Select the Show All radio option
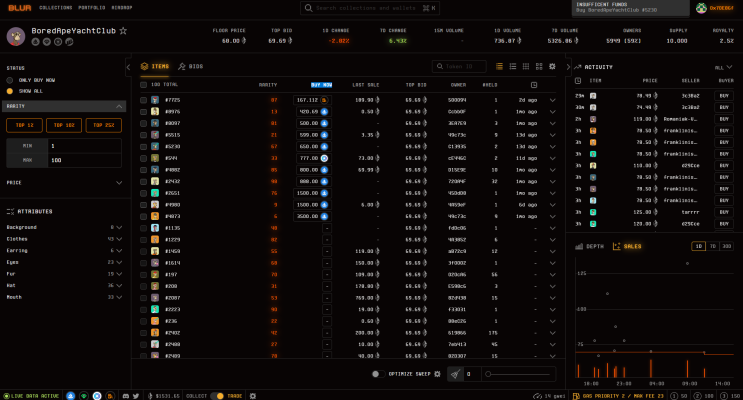 click(9, 91)
